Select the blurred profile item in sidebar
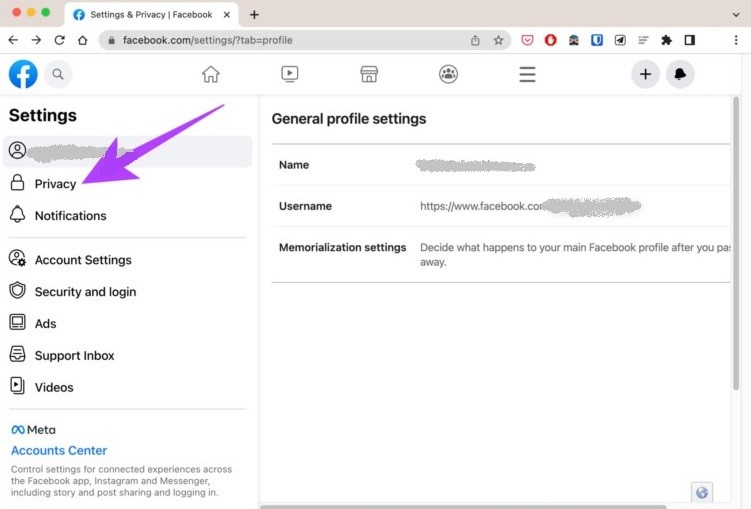 pos(127,151)
